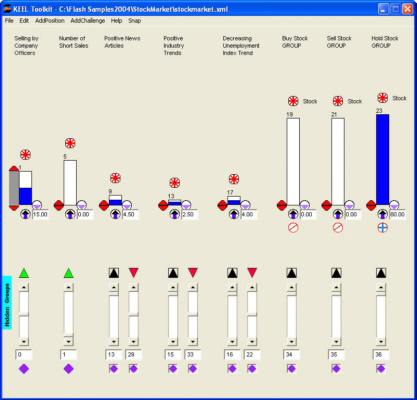Click the red down triangle above field 22
This screenshot has height=400, width=417.
coord(252,273)
